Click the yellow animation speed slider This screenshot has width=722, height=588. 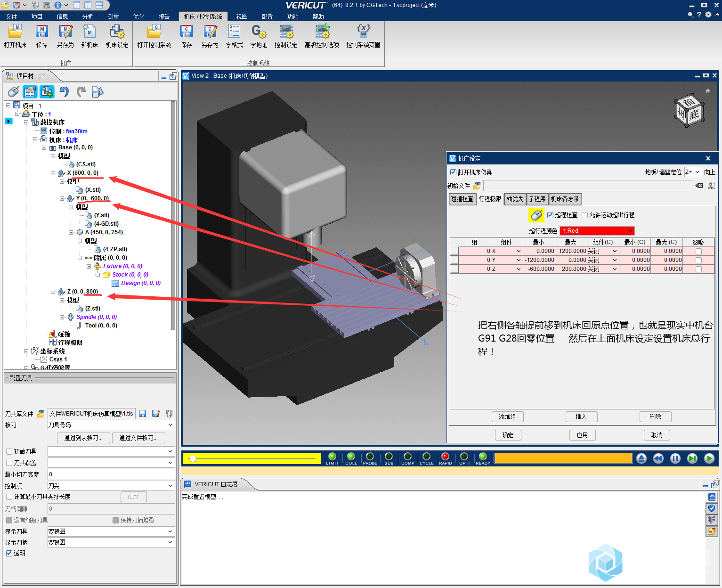251,458
